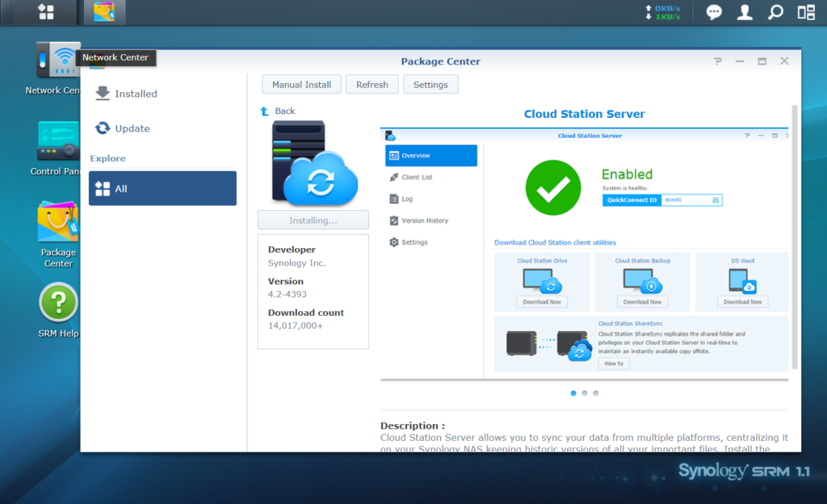Select the All category under Explore
Screen dimensions: 827x504
click(x=162, y=188)
